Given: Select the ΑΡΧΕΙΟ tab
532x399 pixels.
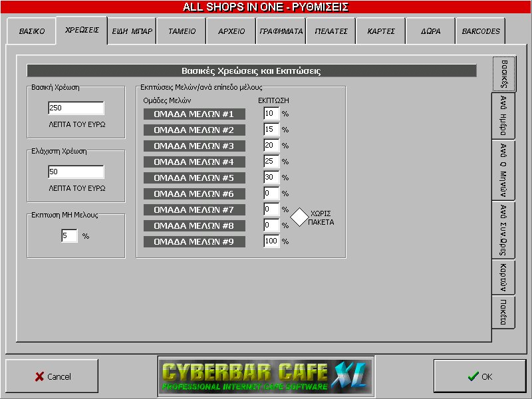Looking at the screenshot, I should [231, 31].
